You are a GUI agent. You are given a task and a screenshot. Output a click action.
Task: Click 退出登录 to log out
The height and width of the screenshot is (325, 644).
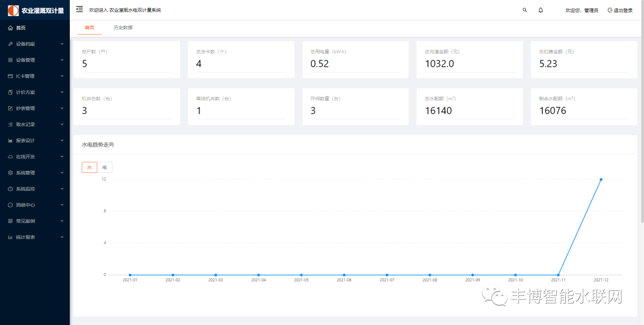tap(620, 10)
